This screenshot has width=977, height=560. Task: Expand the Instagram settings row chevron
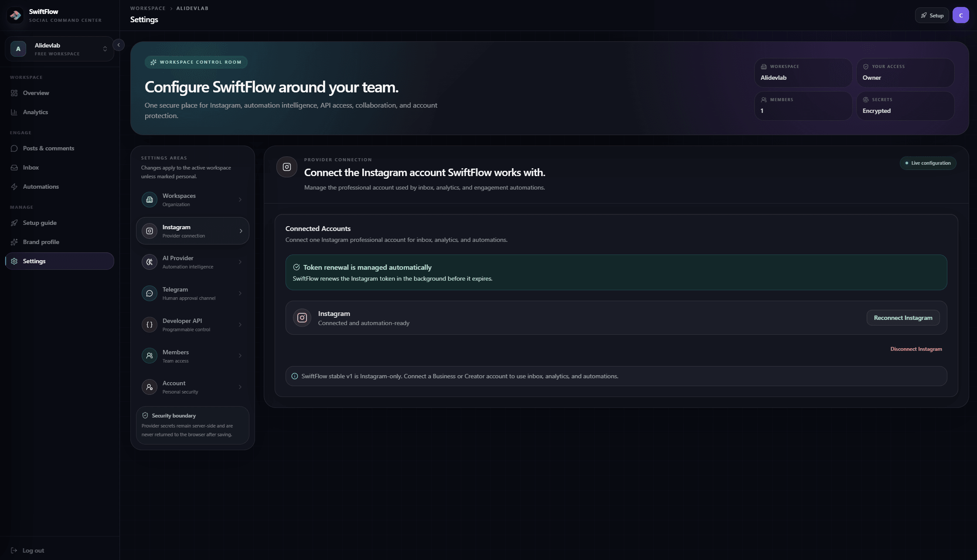click(x=241, y=231)
